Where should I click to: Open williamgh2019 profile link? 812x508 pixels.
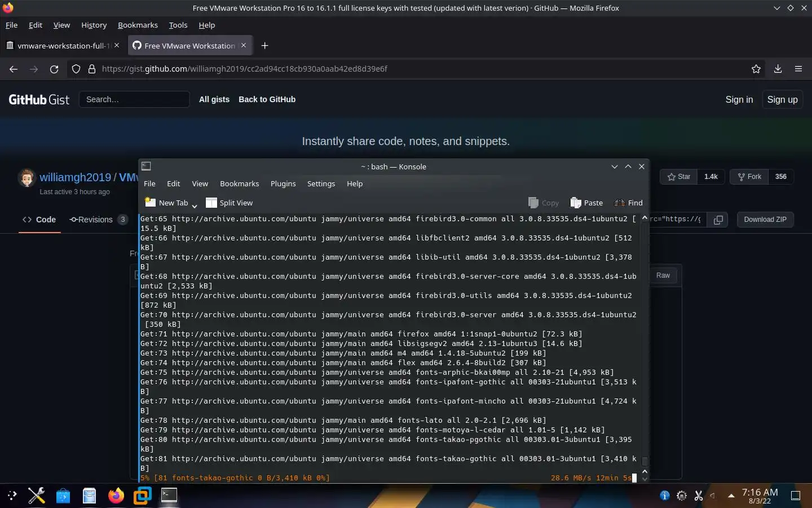pyautogui.click(x=76, y=177)
